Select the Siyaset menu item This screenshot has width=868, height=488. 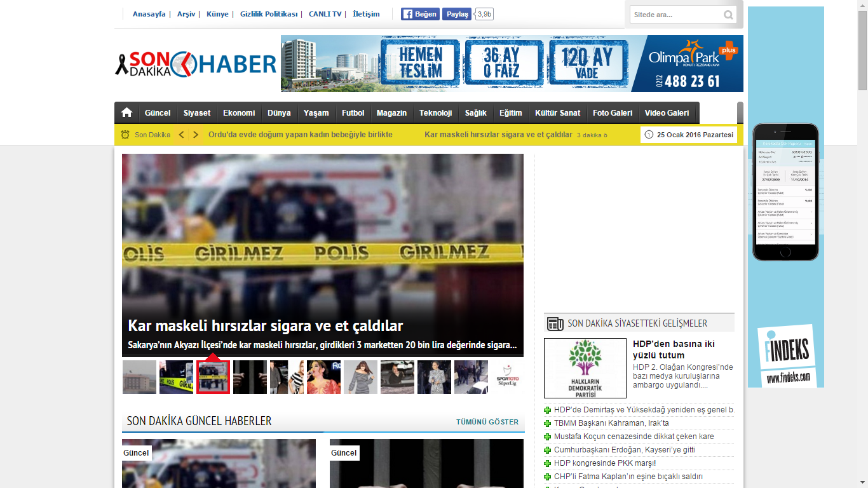(x=197, y=112)
